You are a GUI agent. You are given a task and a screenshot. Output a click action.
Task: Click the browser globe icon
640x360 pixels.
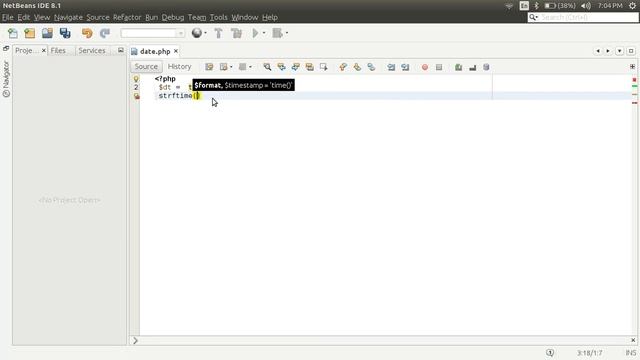click(197, 33)
